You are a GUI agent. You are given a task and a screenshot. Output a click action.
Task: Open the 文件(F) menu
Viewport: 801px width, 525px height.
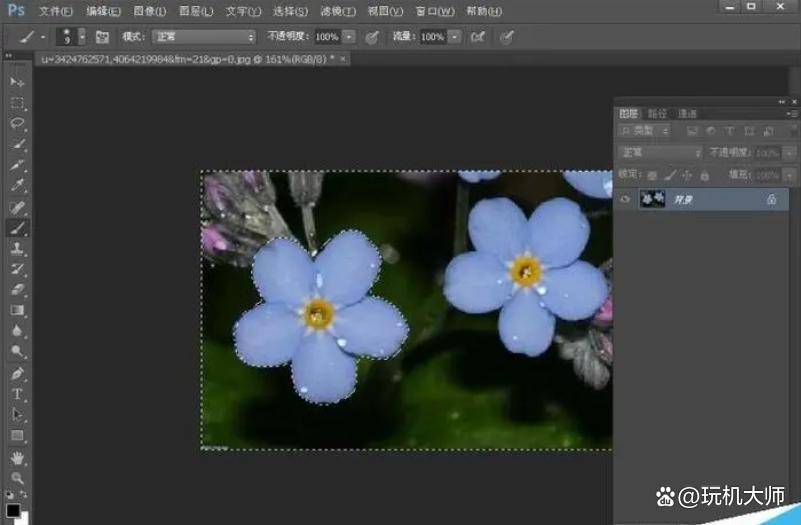[x=56, y=11]
